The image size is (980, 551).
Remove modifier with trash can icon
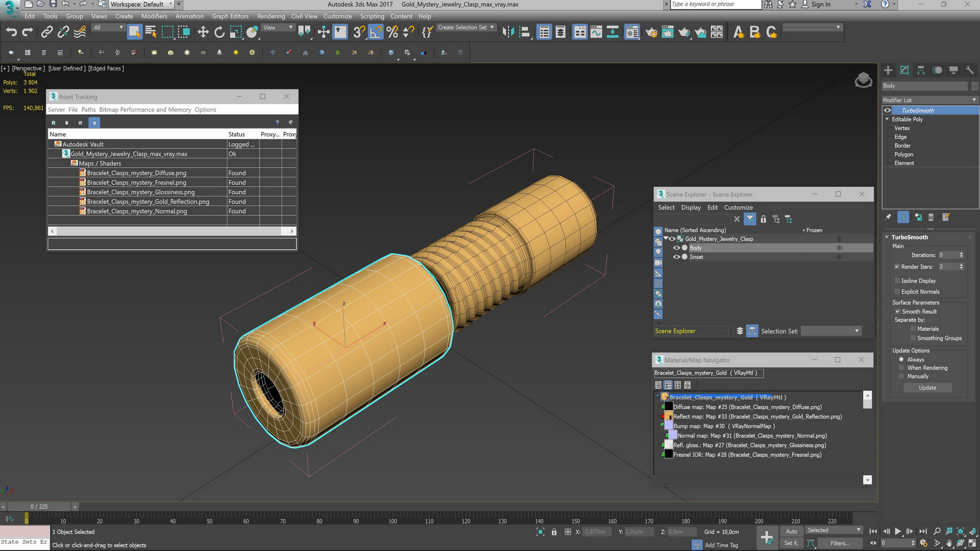pos(931,217)
